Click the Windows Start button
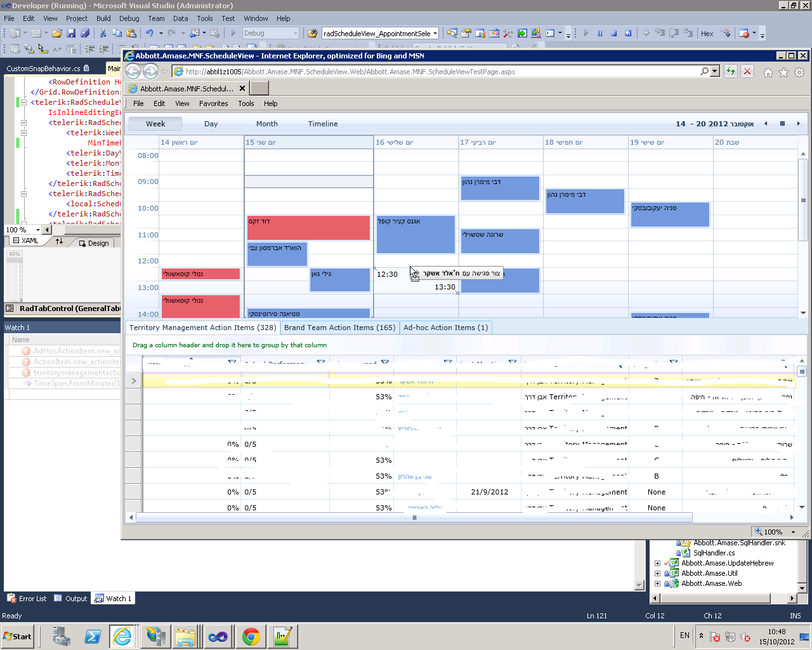This screenshot has height=650, width=812. (x=18, y=636)
